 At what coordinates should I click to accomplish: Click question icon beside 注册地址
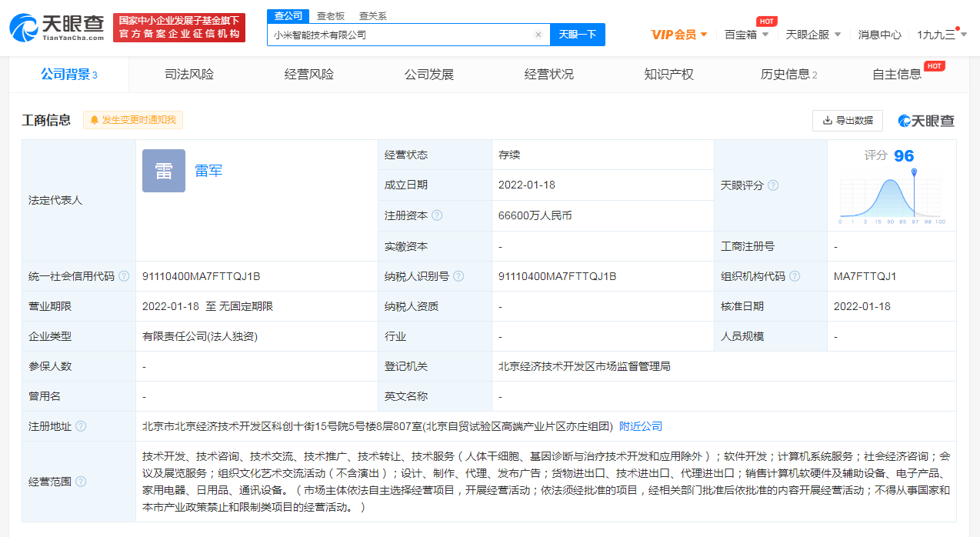81,426
